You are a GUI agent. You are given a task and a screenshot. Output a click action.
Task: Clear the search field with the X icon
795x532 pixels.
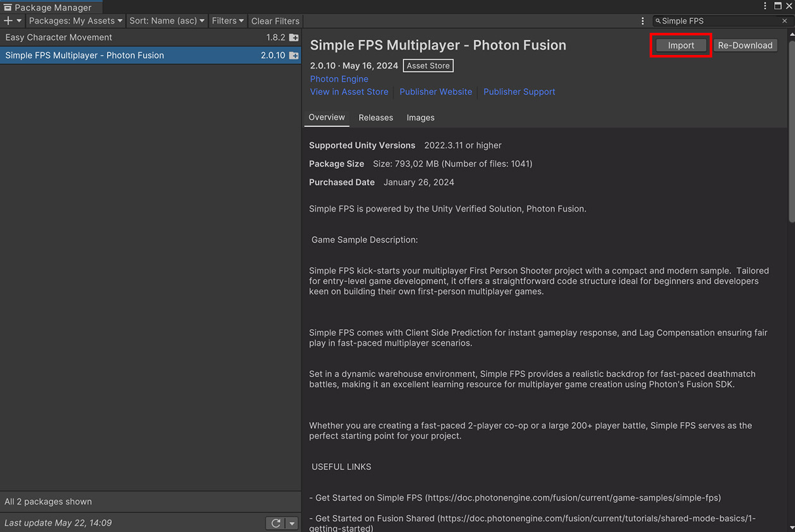click(784, 21)
